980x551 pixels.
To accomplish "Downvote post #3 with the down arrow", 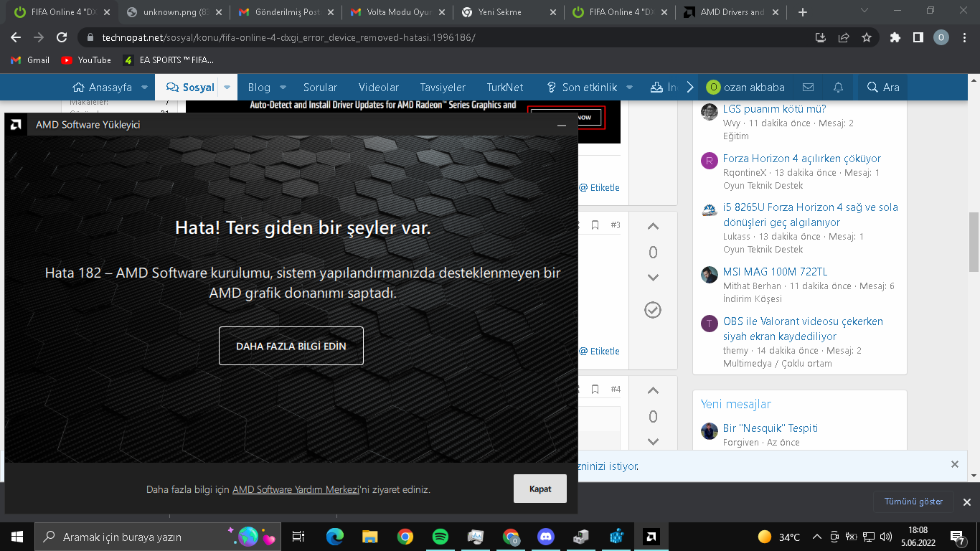I will point(653,278).
